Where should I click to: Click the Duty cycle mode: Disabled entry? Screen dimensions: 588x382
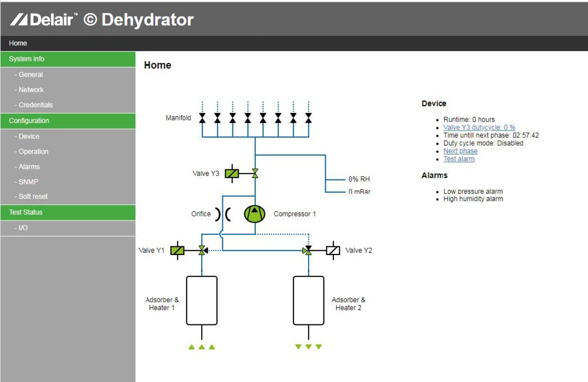point(483,143)
